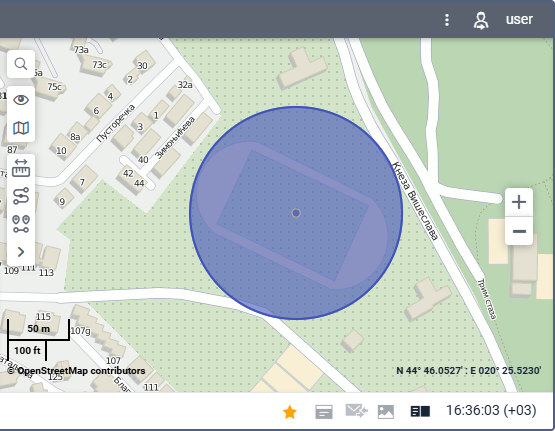Select the nearest units tool
555x431 pixels.
point(21,224)
